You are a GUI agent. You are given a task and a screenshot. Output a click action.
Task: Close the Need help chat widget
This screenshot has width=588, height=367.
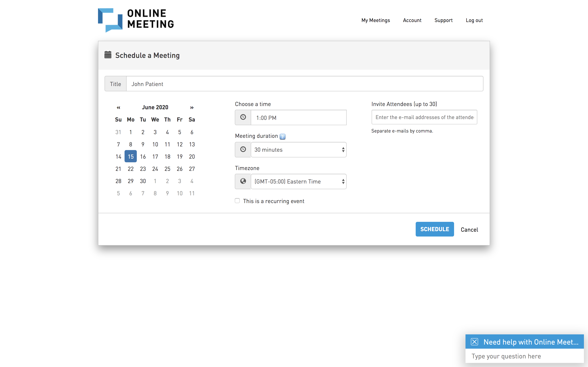pos(474,342)
